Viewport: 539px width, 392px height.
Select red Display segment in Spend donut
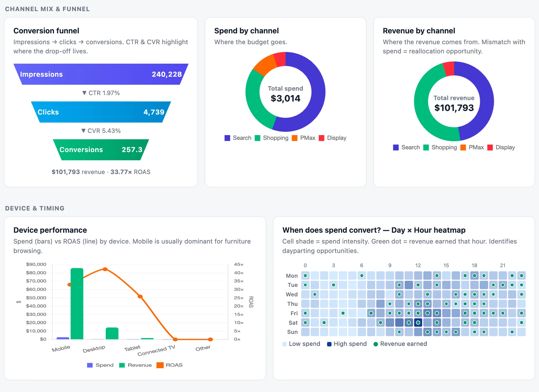(x=280, y=59)
